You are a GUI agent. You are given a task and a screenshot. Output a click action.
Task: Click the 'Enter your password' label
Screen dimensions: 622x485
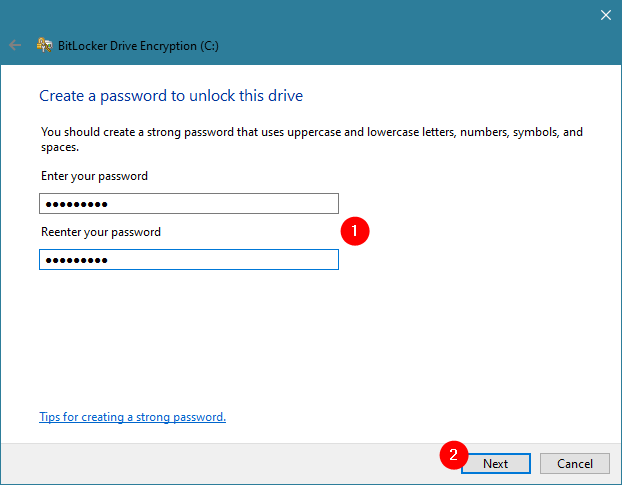click(94, 176)
